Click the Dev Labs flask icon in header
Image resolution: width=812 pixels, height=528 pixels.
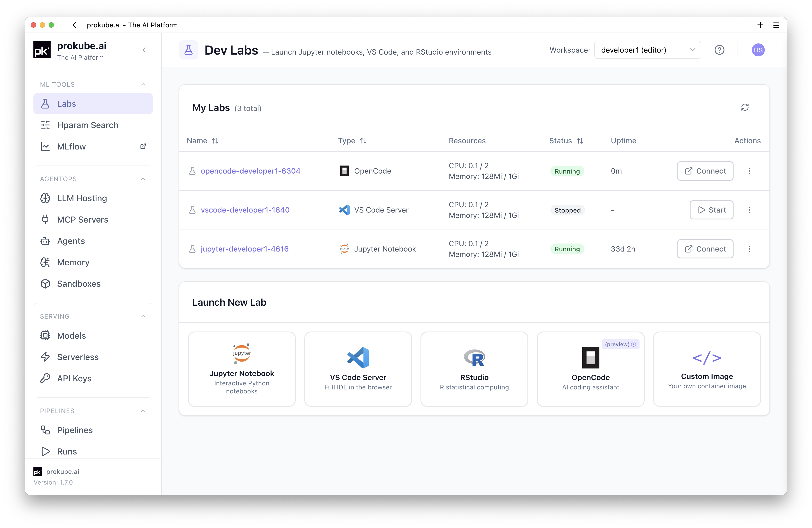tap(188, 50)
